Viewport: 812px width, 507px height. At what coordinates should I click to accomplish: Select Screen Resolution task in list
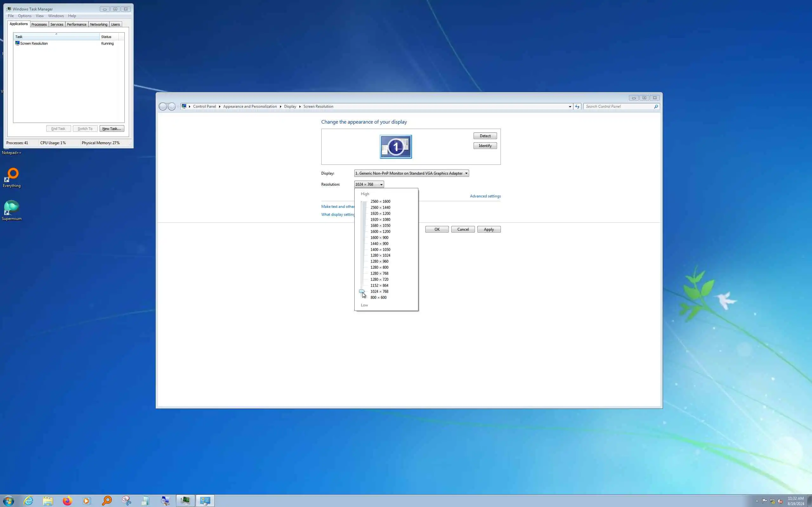tap(34, 44)
